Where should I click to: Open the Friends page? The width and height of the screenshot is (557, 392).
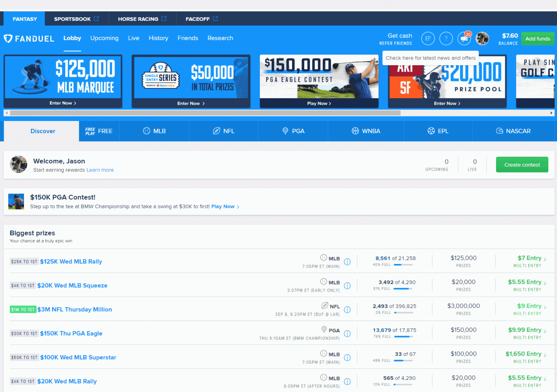pos(188,38)
